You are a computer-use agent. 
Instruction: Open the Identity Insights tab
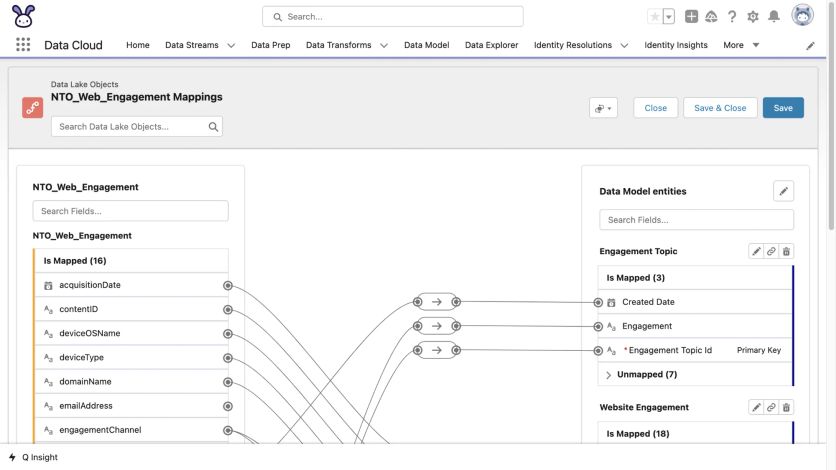[x=676, y=45]
